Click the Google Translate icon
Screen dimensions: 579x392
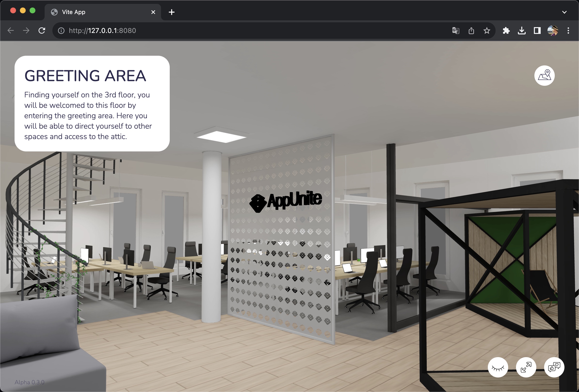click(x=455, y=31)
